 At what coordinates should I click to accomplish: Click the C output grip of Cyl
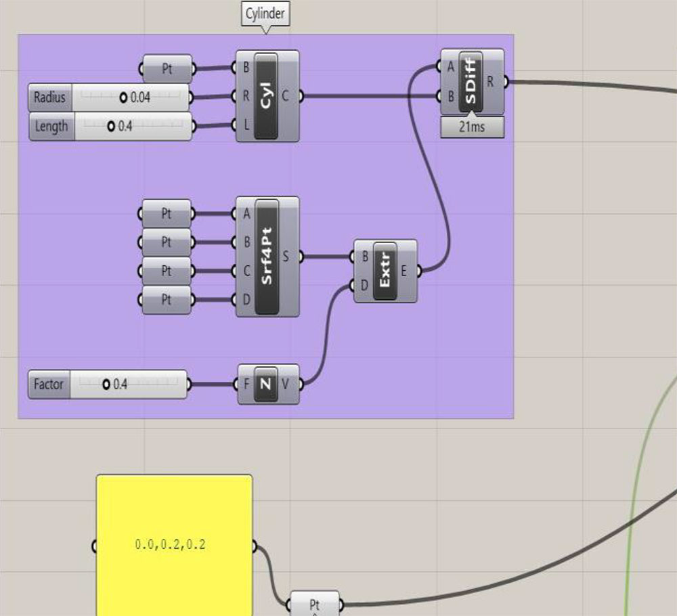(x=300, y=96)
